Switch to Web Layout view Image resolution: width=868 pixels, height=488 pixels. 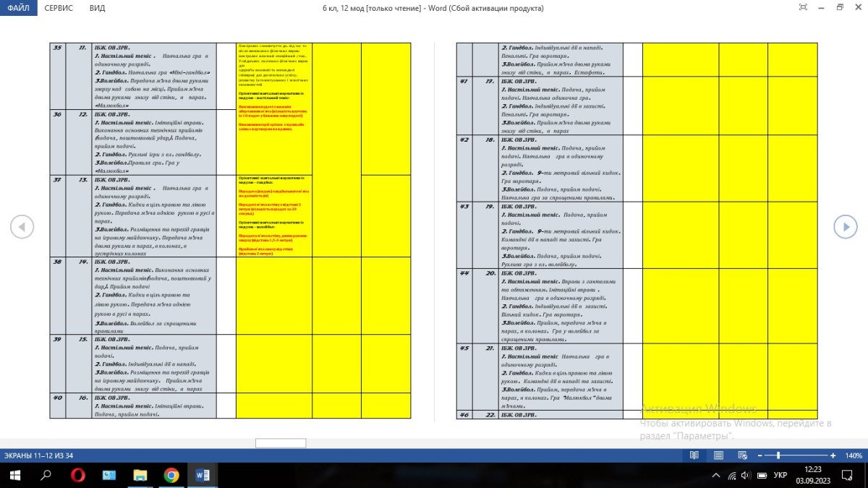pyautogui.click(x=742, y=455)
